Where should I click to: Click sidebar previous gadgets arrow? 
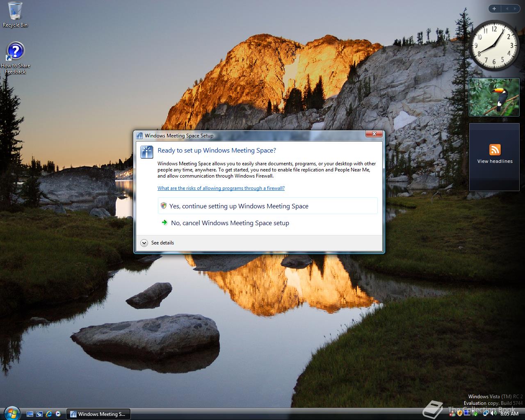(507, 9)
